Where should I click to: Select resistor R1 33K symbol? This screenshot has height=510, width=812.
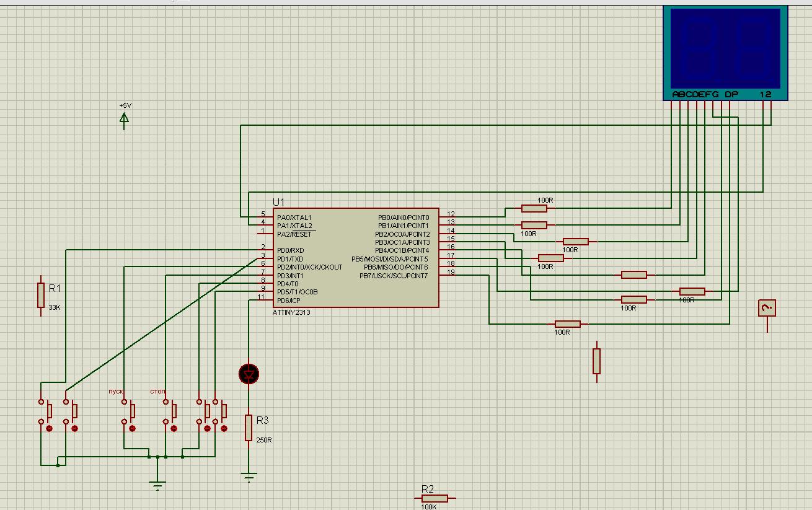click(41, 295)
